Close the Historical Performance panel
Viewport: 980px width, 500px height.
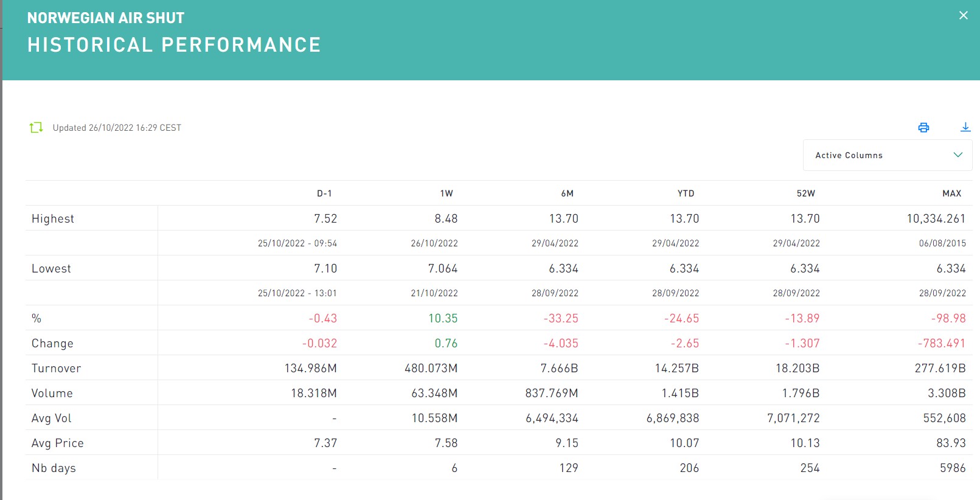pos(963,16)
